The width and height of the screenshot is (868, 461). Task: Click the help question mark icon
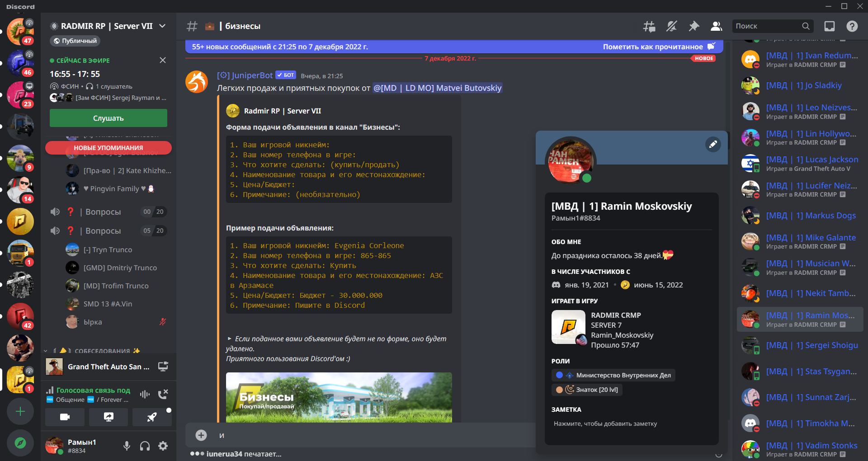(x=853, y=26)
